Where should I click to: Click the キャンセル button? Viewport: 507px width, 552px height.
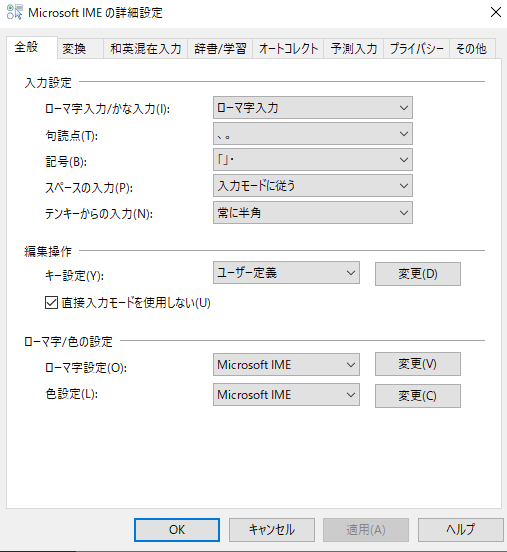[x=272, y=530]
